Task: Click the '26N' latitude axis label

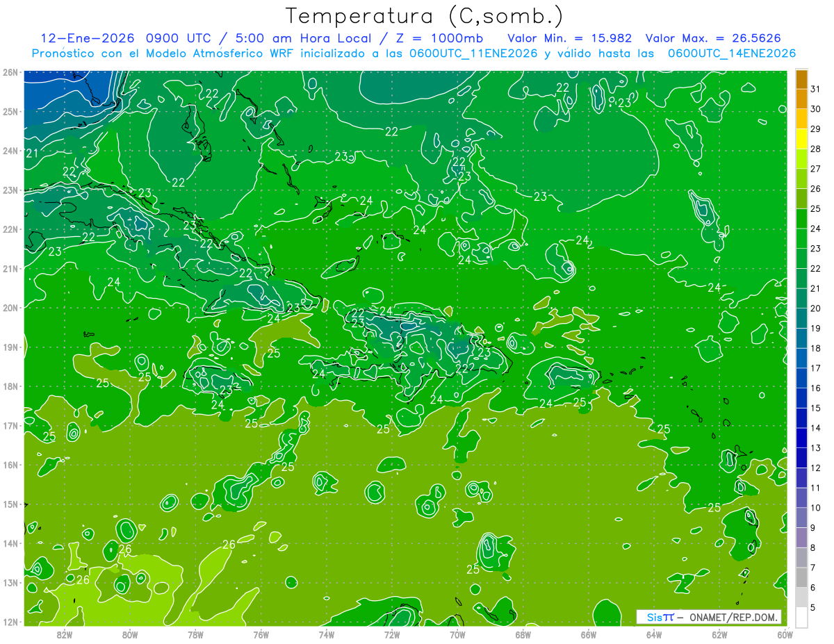Action: (10, 72)
